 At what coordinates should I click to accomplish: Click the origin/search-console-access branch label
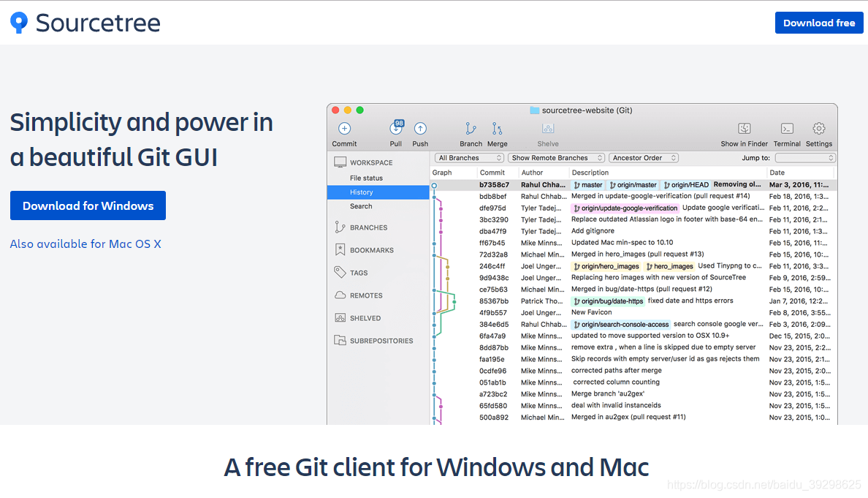620,324
